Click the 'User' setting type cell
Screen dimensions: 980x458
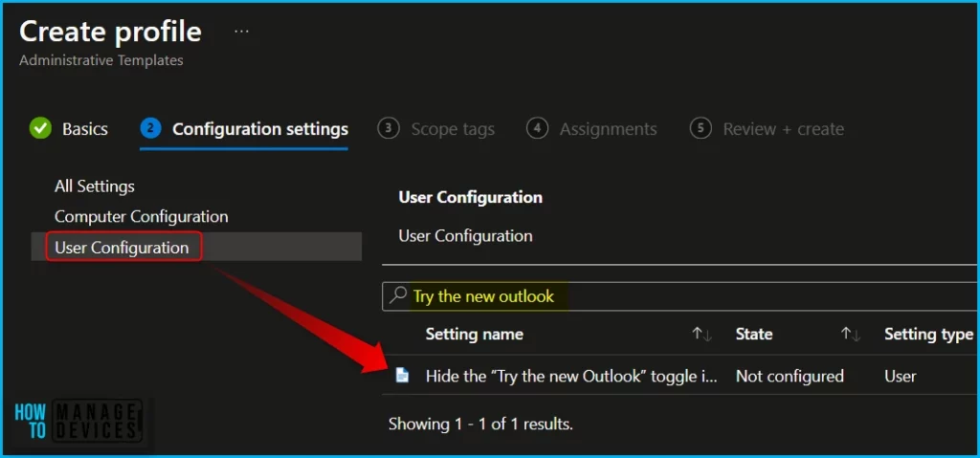900,376
